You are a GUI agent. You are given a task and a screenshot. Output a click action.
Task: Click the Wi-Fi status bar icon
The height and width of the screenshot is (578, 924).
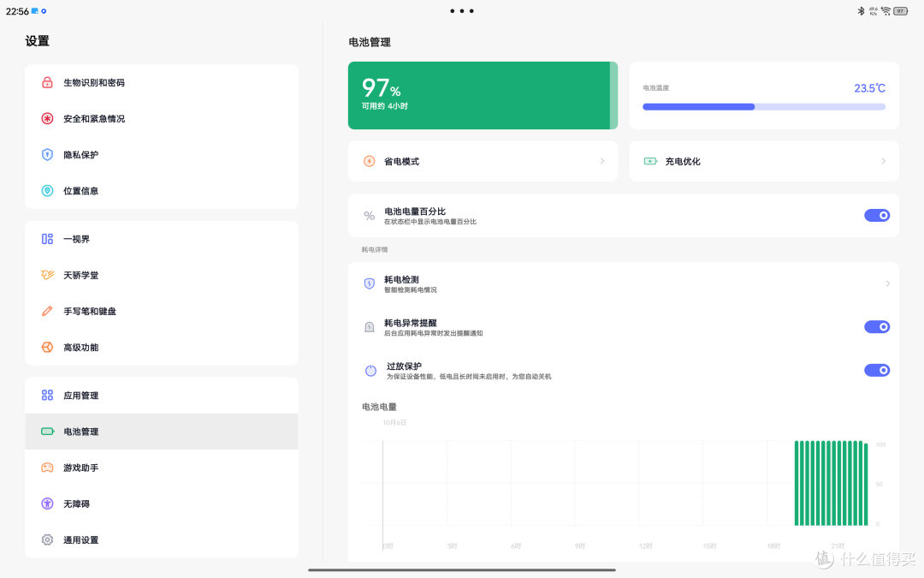pos(886,10)
